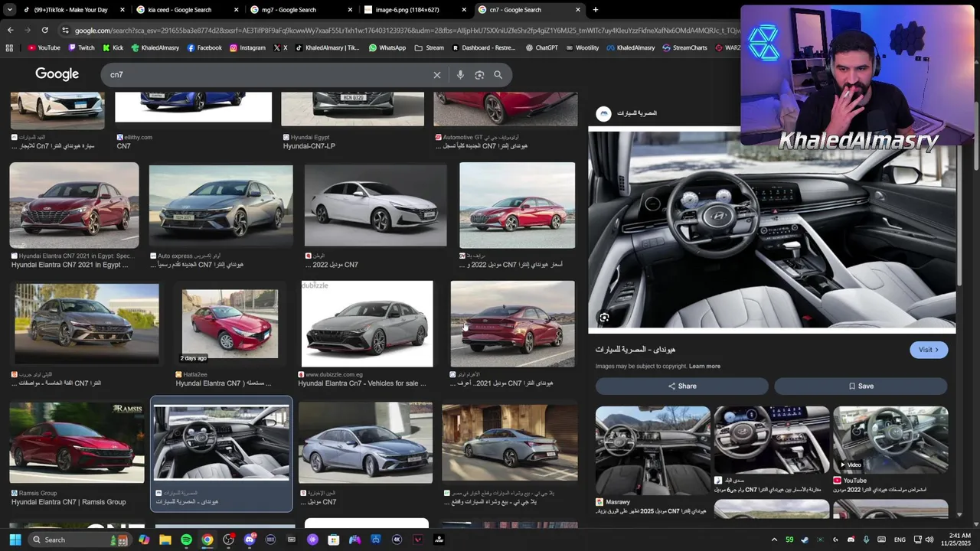The image size is (980, 551).
Task: Open the StreamCharts bookmark
Action: coord(684,47)
